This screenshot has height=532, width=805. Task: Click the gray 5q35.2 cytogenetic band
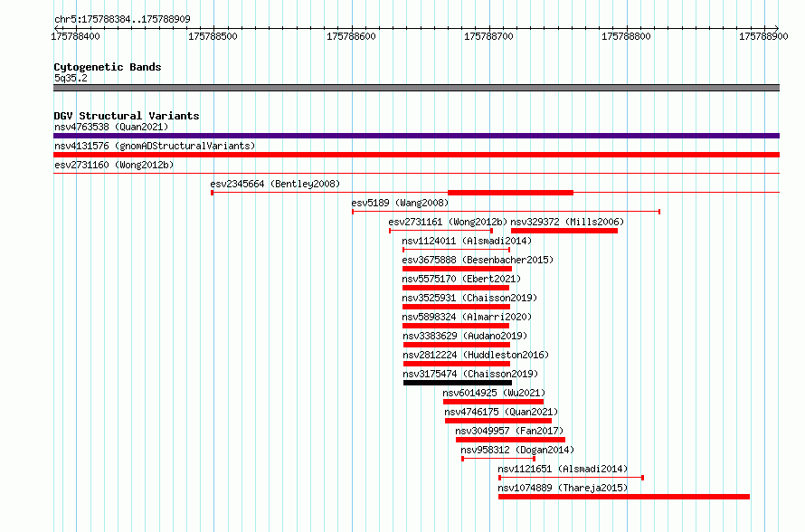(416, 88)
